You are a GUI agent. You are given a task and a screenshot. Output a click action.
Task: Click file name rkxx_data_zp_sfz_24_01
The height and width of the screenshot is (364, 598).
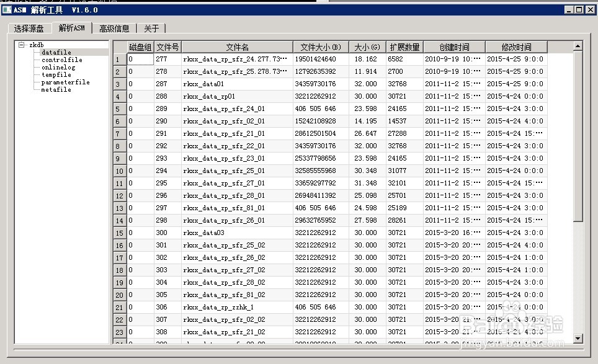click(224, 109)
